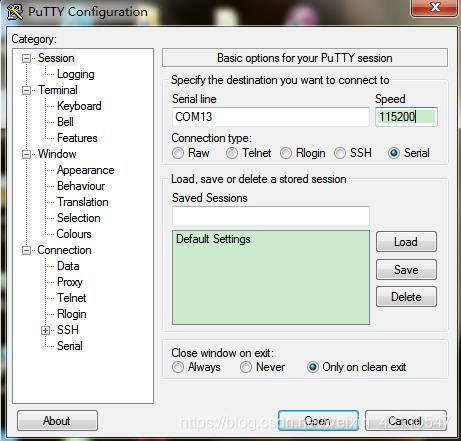Open the Window category
Screen dimensions: 461x441
pos(57,154)
